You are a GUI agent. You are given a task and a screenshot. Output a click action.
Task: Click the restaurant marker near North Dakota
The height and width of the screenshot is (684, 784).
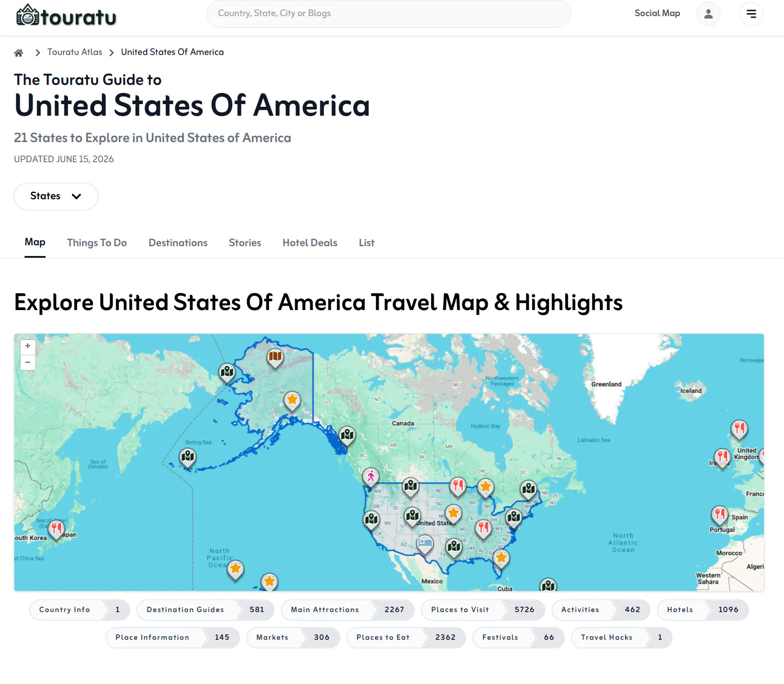tap(458, 486)
